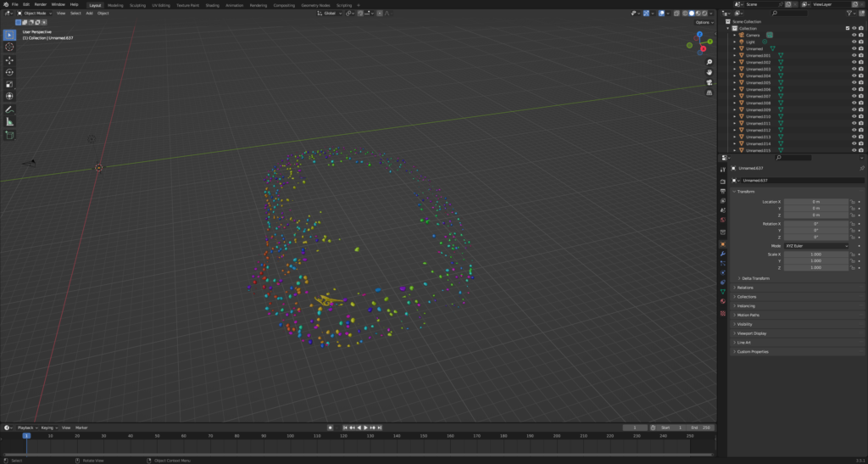Choose the Measure tool

(9, 121)
